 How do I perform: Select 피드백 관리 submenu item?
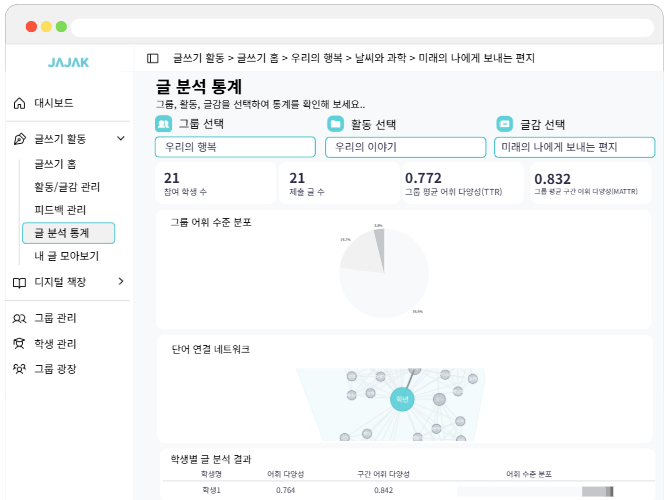point(60,210)
